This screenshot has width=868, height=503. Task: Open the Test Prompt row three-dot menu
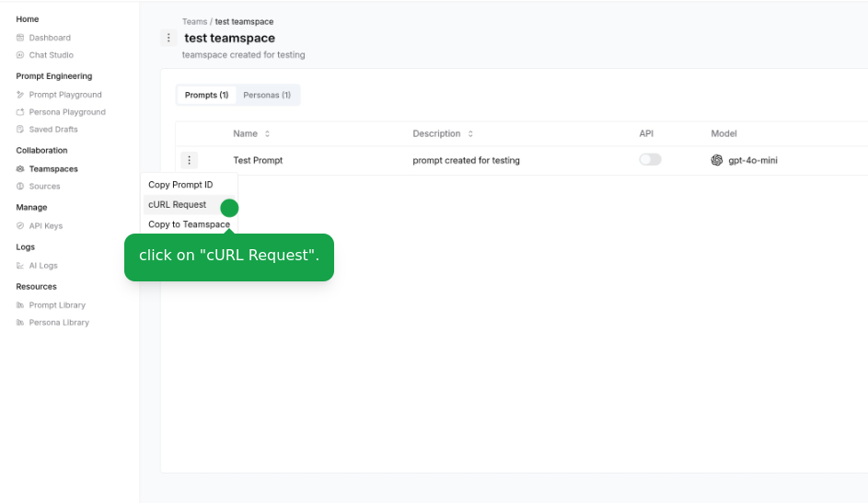click(x=189, y=160)
